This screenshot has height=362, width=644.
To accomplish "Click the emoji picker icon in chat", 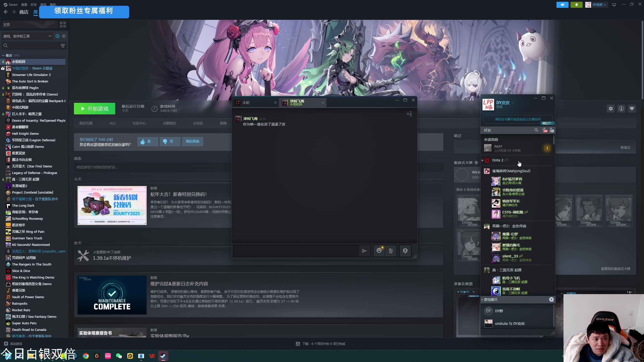I will click(379, 251).
